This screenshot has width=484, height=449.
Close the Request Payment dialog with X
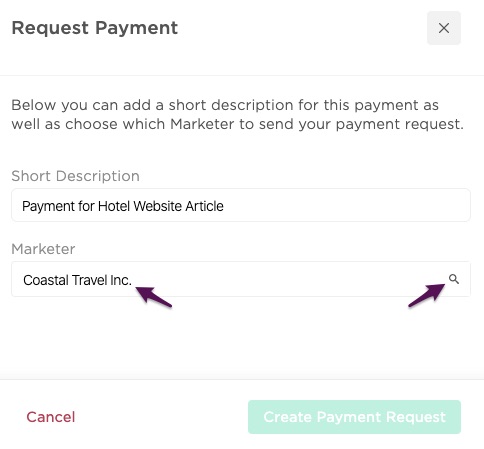[444, 28]
